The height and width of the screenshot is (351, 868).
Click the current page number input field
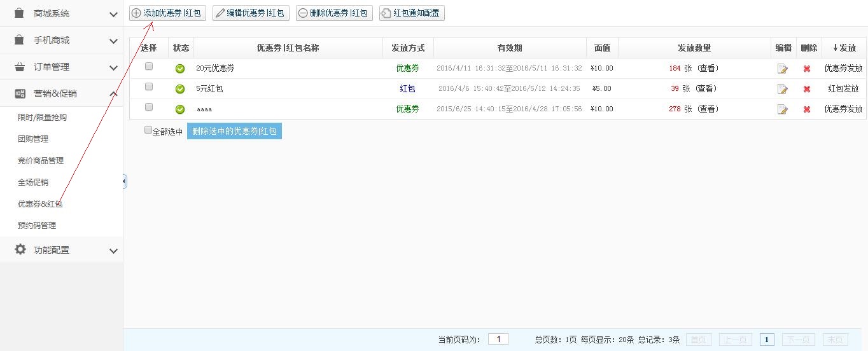click(498, 339)
